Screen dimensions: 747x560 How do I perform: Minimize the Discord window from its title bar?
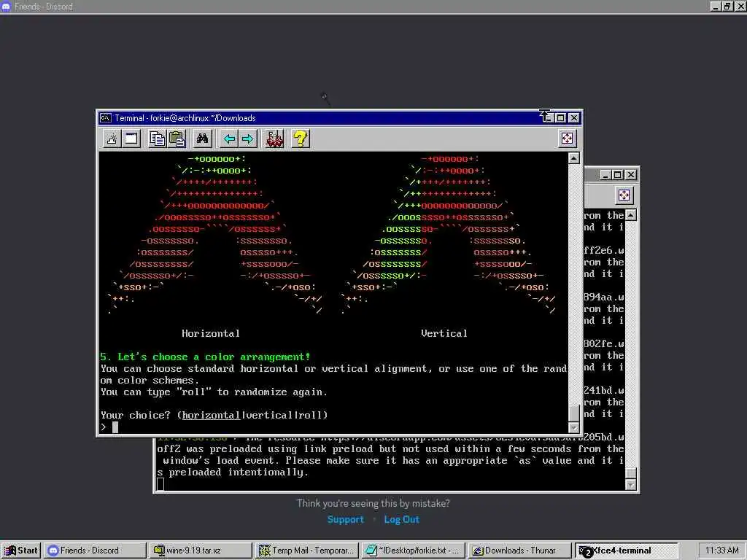716,6
